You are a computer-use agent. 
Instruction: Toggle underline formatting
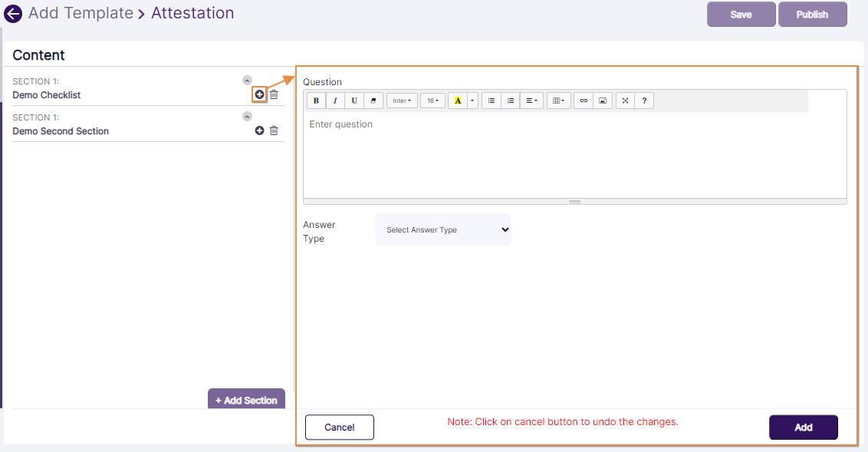tap(353, 100)
